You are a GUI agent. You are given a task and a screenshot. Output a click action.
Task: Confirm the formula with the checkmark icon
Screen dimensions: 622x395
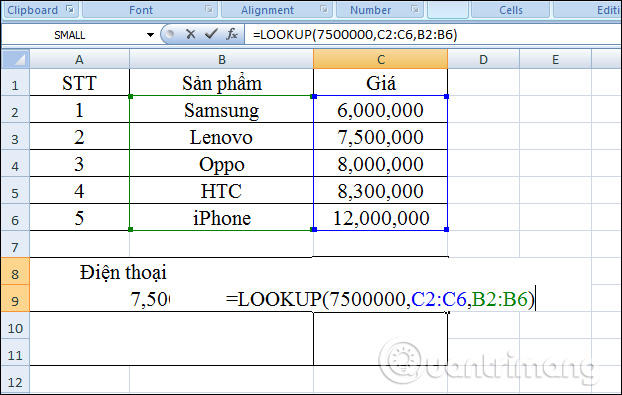pos(211,35)
